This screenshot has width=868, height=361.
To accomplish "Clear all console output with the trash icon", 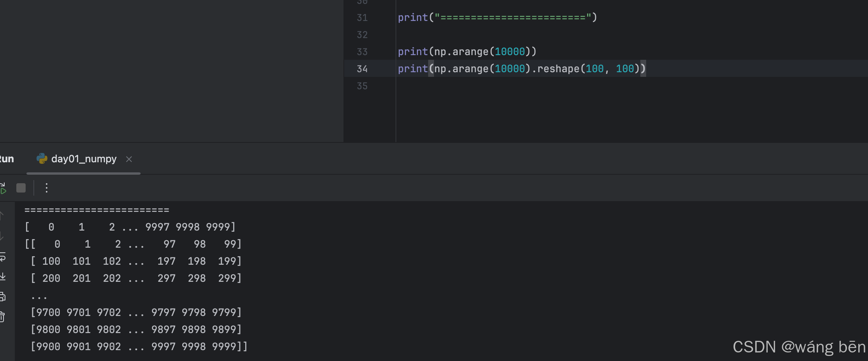I will coord(2,317).
